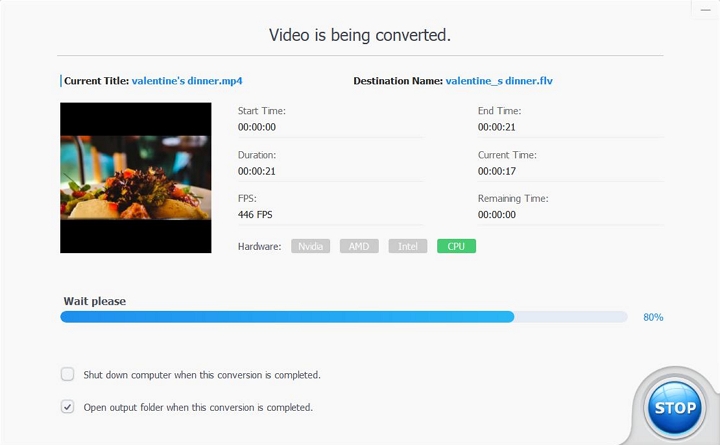
Task: Select Nvidia hardware acceleration badge
Action: pyautogui.click(x=310, y=246)
